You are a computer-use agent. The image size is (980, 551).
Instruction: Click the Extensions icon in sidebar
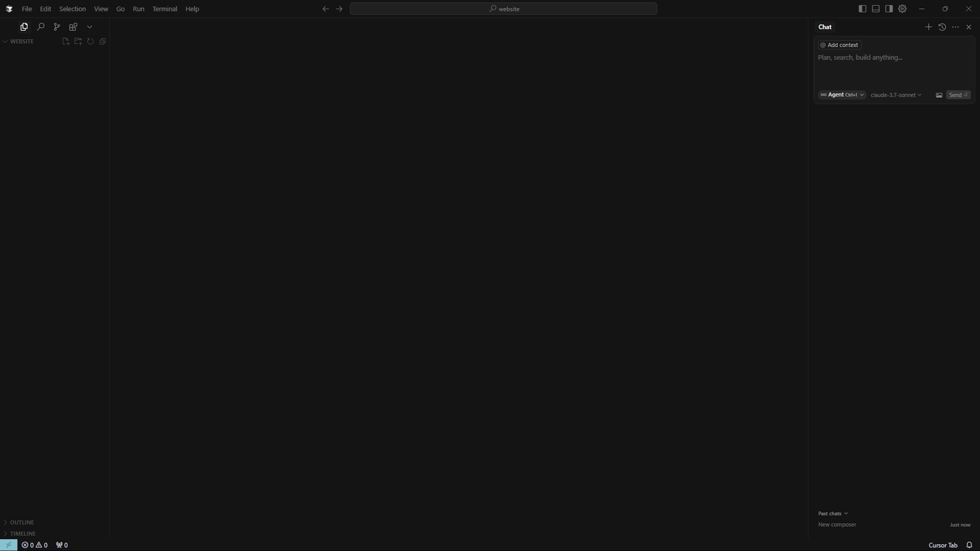tap(73, 26)
